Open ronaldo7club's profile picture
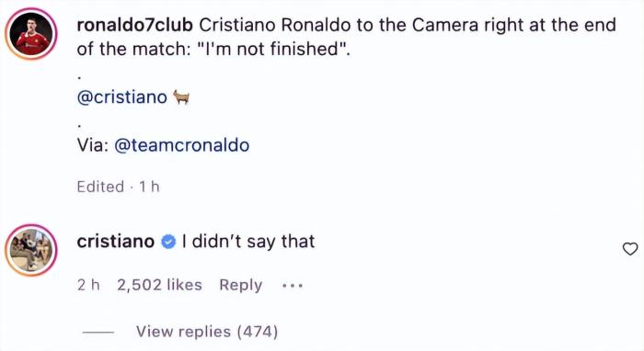This screenshot has width=644, height=351. 30,34
